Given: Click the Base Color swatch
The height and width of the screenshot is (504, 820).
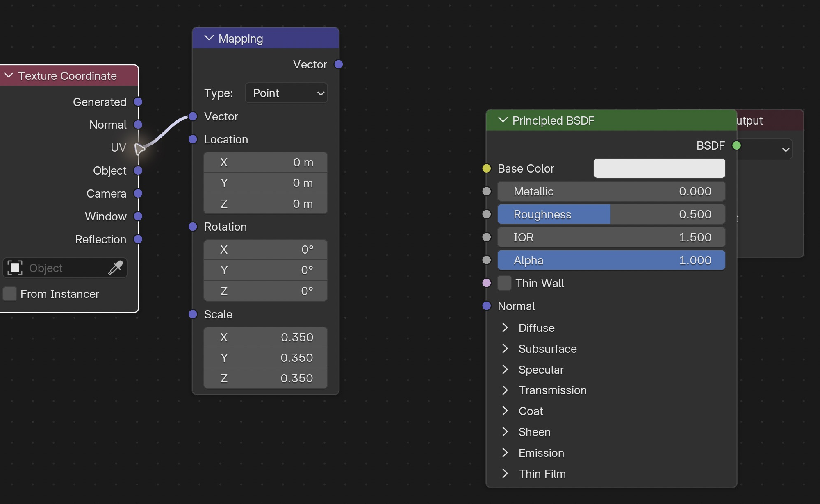Looking at the screenshot, I should point(660,168).
